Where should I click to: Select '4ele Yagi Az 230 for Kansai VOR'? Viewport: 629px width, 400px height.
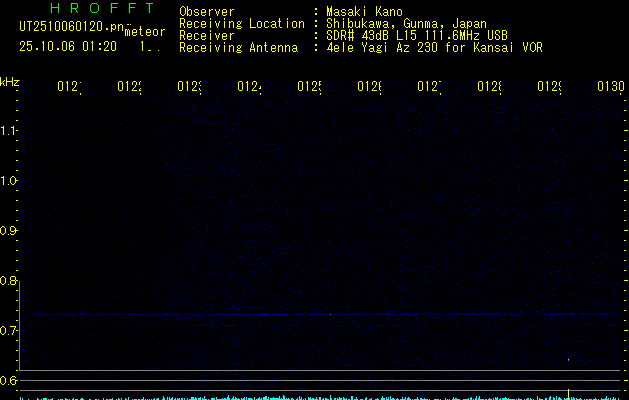pos(434,48)
